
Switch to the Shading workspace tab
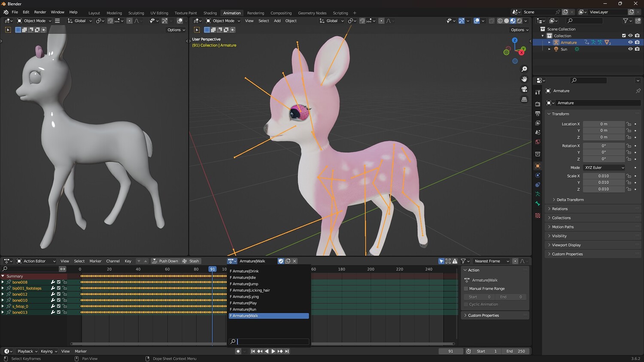[210, 13]
